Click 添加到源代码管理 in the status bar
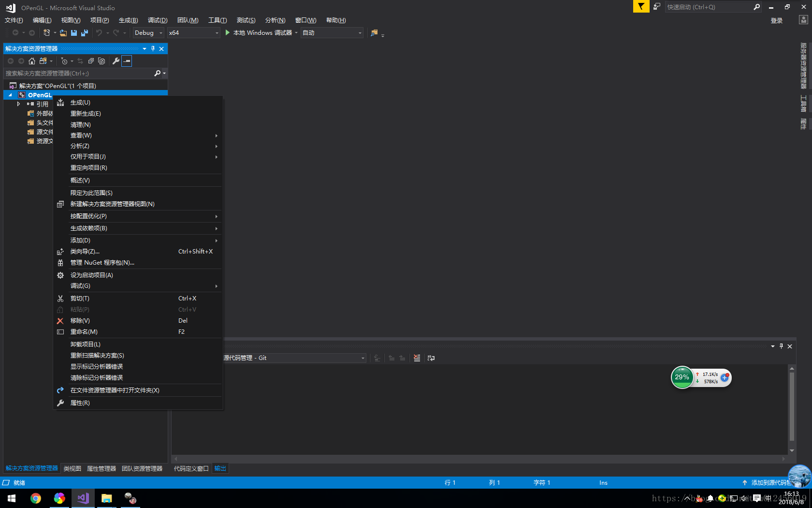Image resolution: width=812 pixels, height=508 pixels. coord(769,482)
